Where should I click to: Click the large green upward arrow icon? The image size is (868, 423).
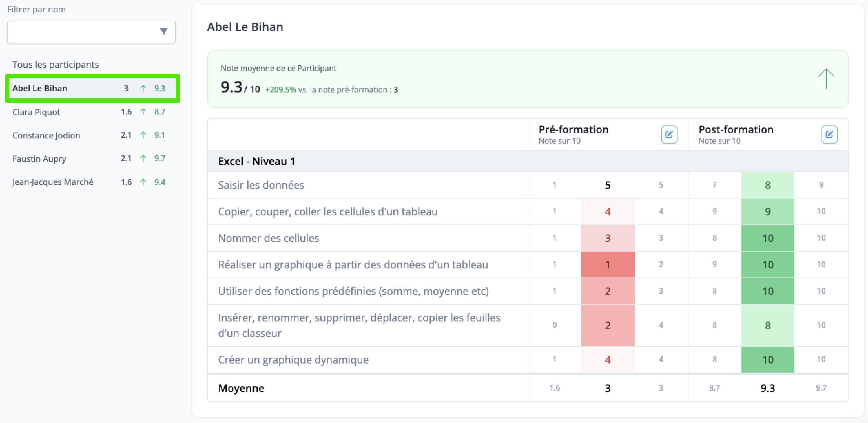coord(826,78)
